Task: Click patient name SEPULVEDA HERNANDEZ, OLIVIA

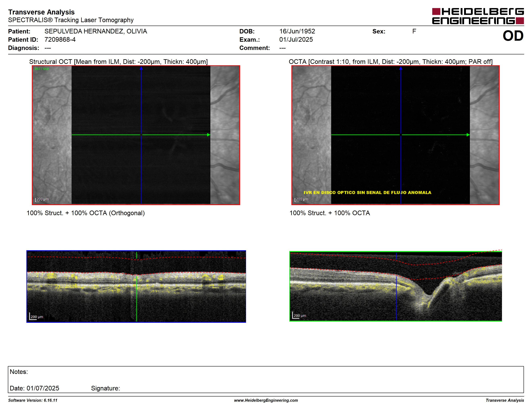Action: (x=96, y=31)
